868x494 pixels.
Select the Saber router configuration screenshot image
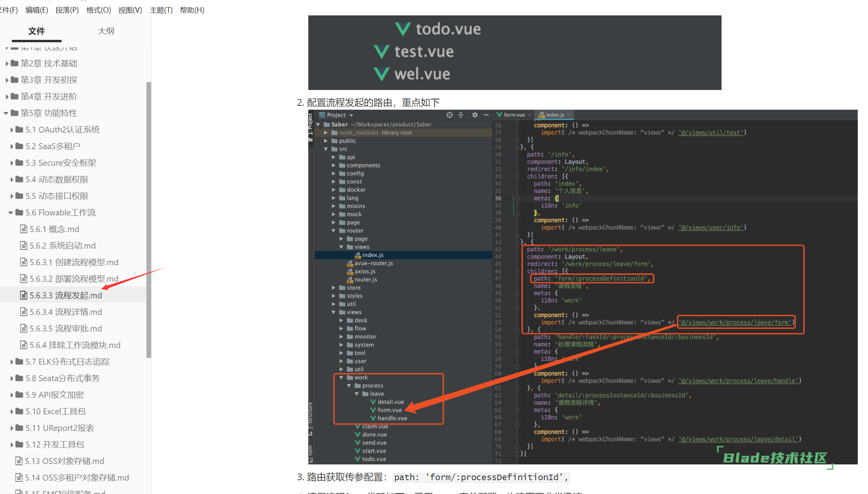coord(583,287)
